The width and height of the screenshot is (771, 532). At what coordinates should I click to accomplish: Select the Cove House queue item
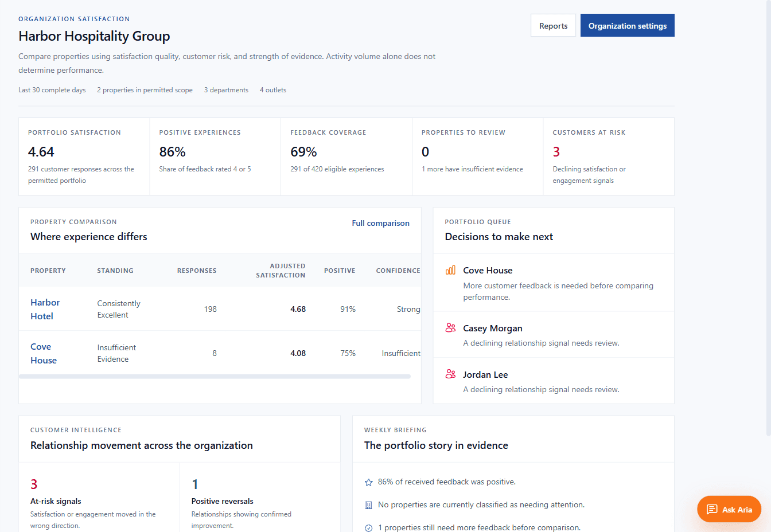click(554, 283)
